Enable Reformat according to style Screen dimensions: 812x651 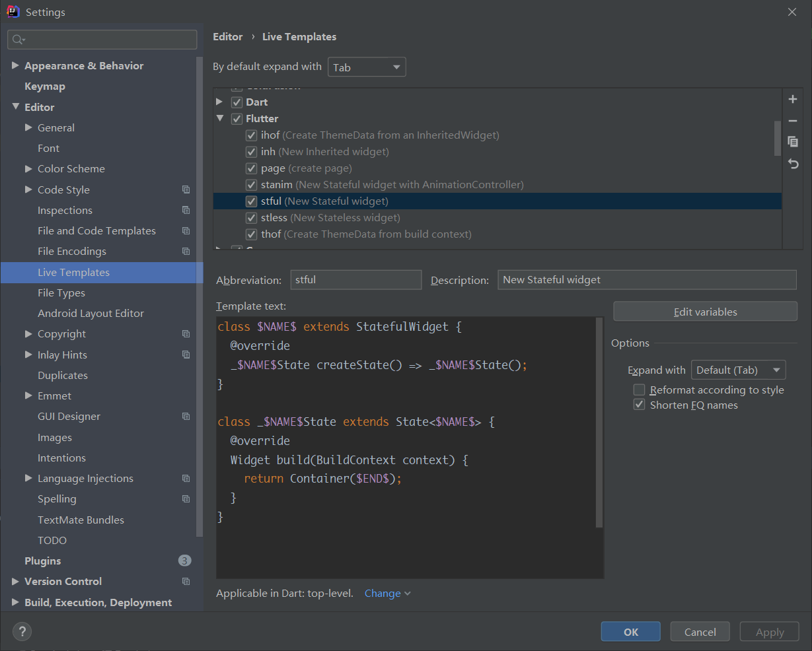tap(639, 390)
